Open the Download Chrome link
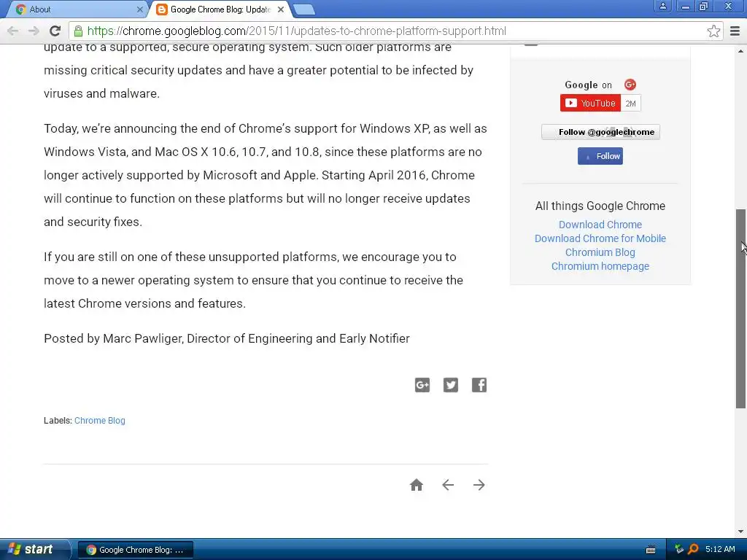Image resolution: width=747 pixels, height=560 pixels. [x=600, y=225]
